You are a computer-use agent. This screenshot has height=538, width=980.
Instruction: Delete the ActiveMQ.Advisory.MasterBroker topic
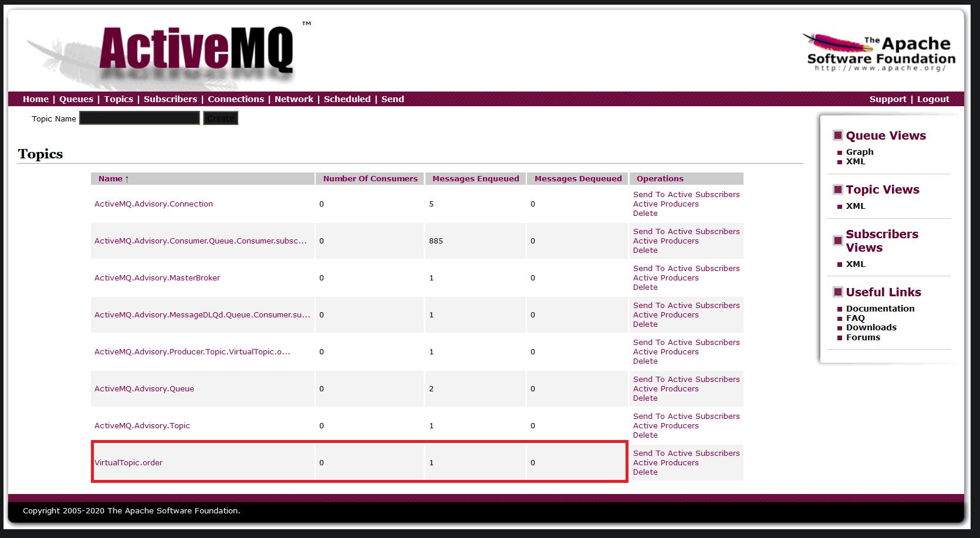click(x=646, y=287)
